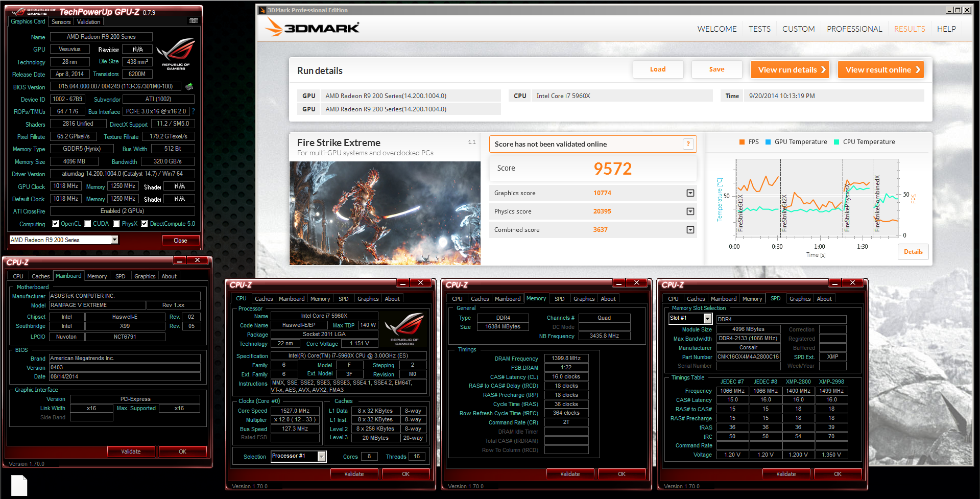Toggle the OpenCL checkbox in GPU-Z

56,224
